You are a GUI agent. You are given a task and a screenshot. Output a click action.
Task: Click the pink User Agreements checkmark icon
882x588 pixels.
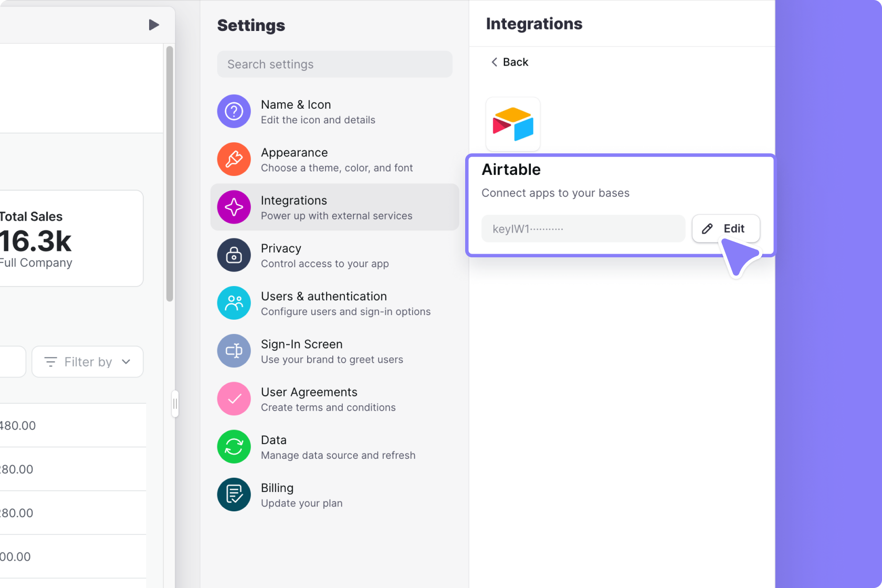(x=234, y=398)
